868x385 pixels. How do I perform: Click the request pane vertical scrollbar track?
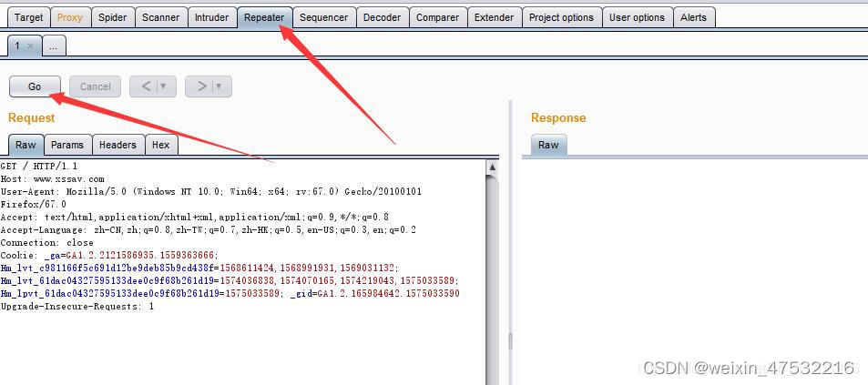(x=492, y=277)
